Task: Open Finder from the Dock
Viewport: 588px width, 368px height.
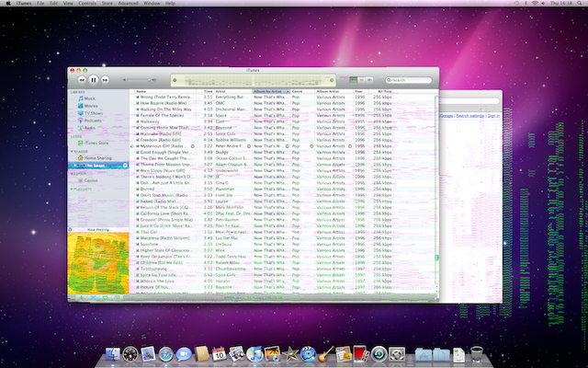Action: point(112,353)
